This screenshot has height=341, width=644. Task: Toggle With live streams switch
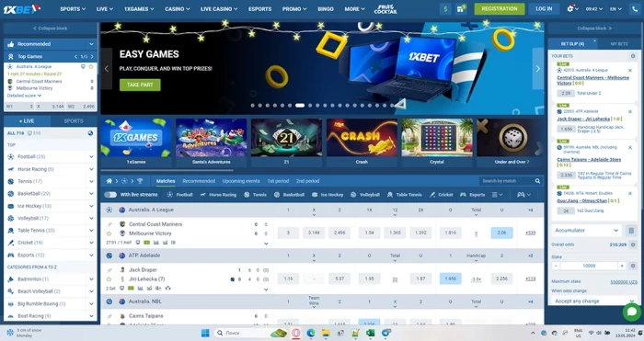[110, 195]
